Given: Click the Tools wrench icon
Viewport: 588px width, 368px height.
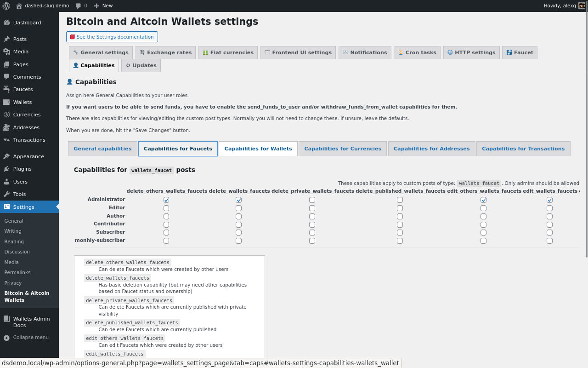Looking at the screenshot, I should (x=6, y=194).
